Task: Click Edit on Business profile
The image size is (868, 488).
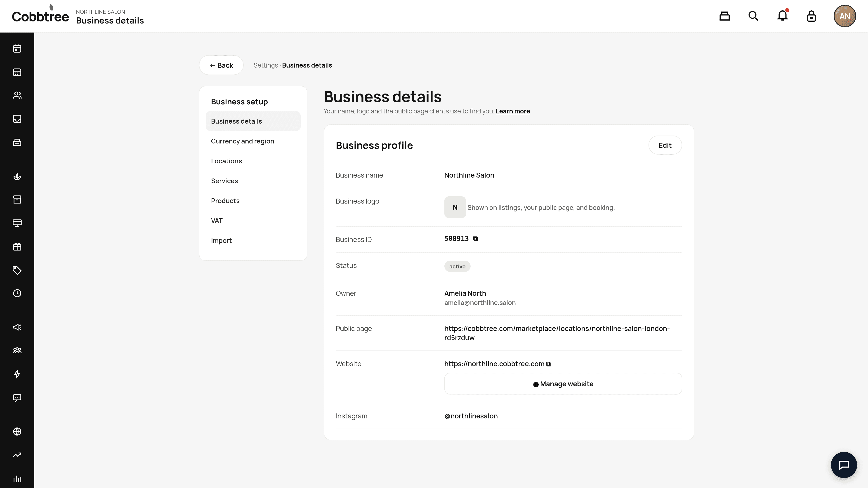Action: [665, 145]
